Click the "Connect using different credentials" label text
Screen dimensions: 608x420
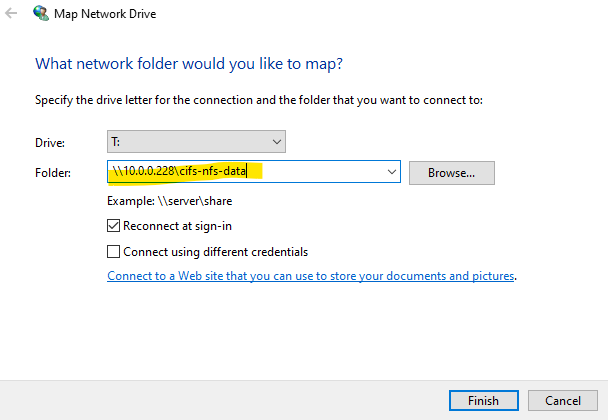[x=215, y=252]
